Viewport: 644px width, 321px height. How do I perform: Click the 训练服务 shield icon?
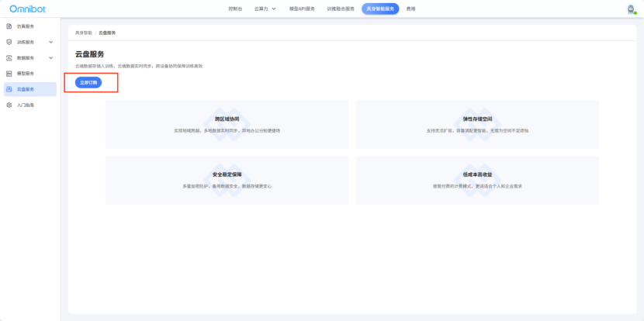pyautogui.click(x=9, y=42)
